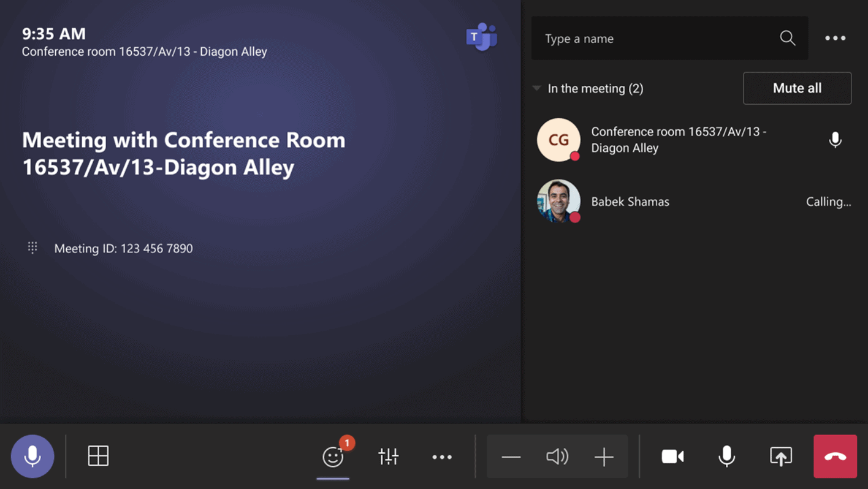Click the share content icon
Screen dimensions: 868x489
coord(781,457)
